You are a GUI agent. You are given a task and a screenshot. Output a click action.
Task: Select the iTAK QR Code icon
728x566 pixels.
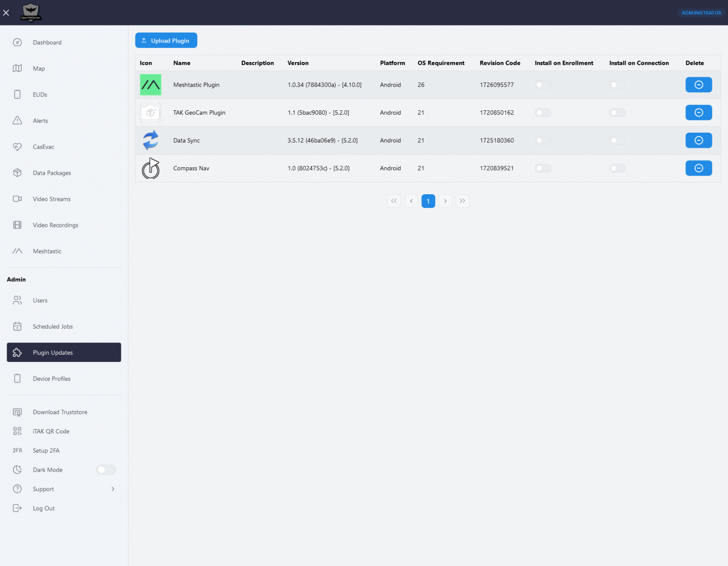point(17,431)
